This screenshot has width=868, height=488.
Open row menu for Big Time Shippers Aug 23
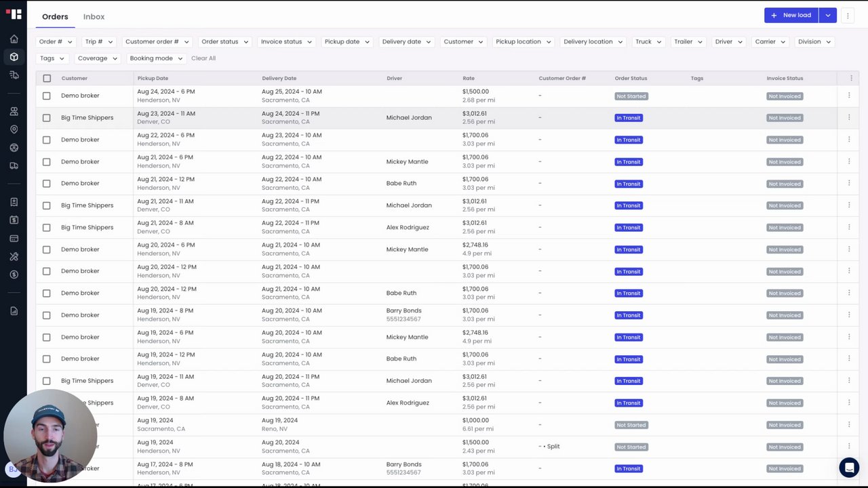pyautogui.click(x=848, y=117)
